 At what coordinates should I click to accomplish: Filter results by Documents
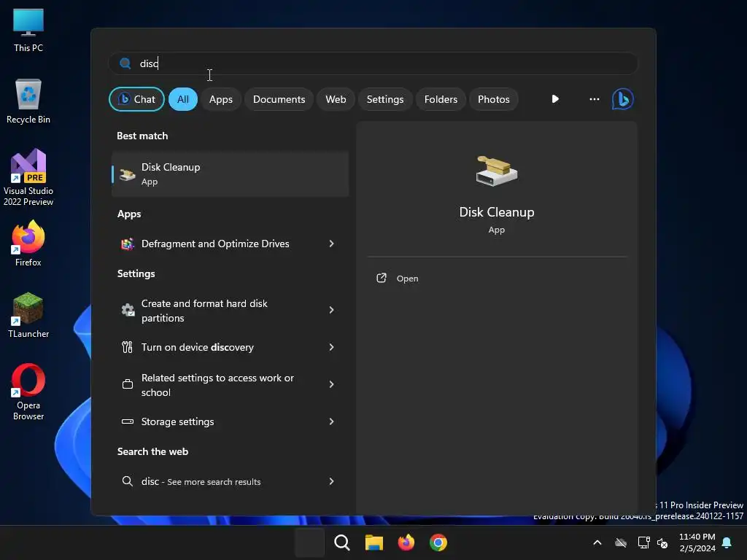(x=279, y=99)
